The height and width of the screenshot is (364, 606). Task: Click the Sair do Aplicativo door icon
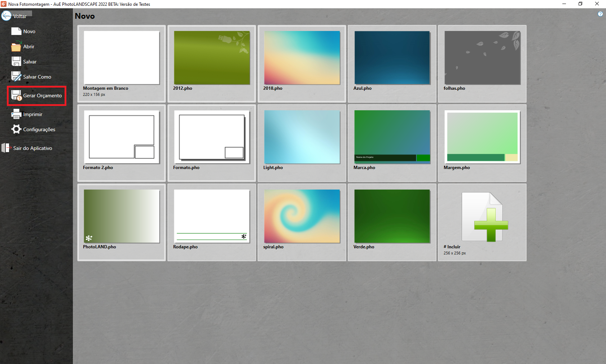click(x=6, y=148)
